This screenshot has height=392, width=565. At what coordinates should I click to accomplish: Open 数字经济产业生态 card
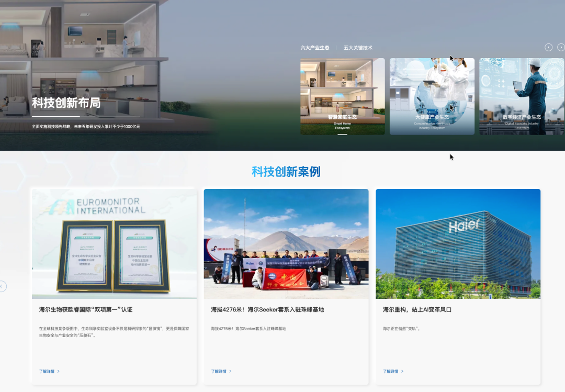coord(522,96)
